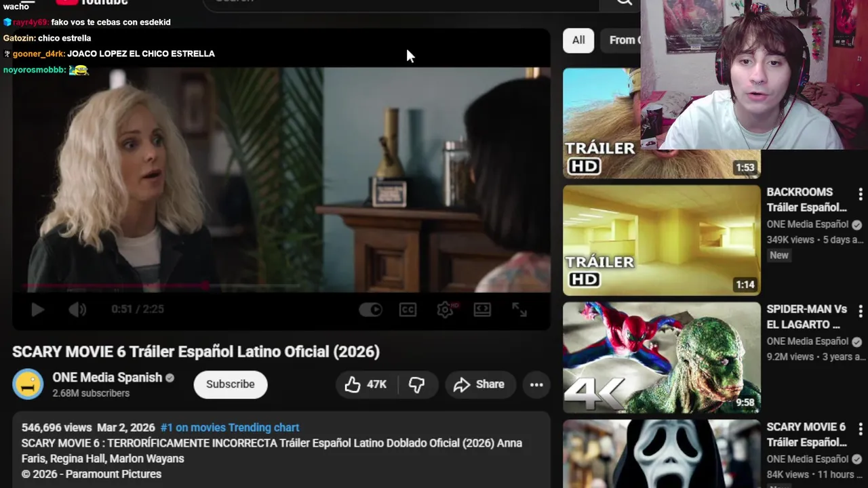Click the chat message from Gatozin
The image size is (868, 488).
click(47, 38)
